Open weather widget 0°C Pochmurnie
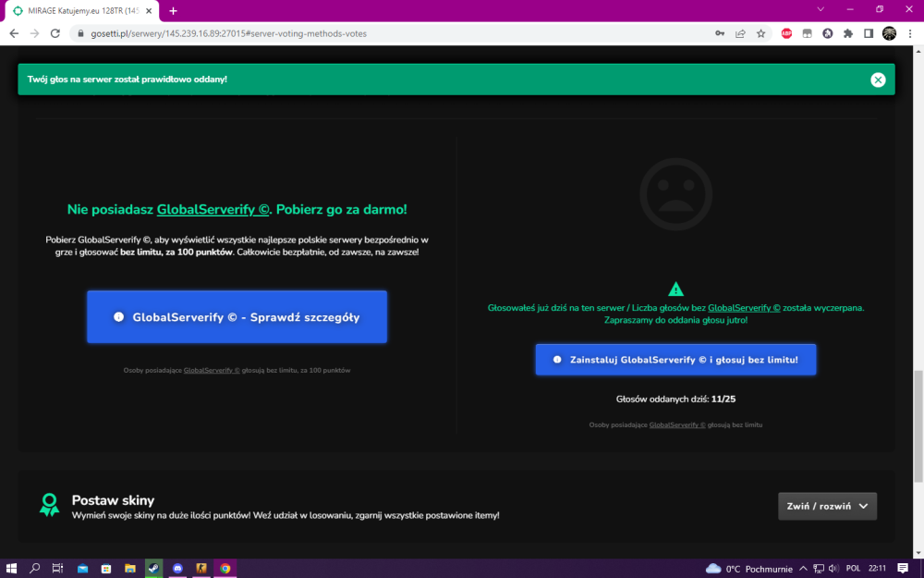Image resolution: width=924 pixels, height=578 pixels. click(x=749, y=569)
